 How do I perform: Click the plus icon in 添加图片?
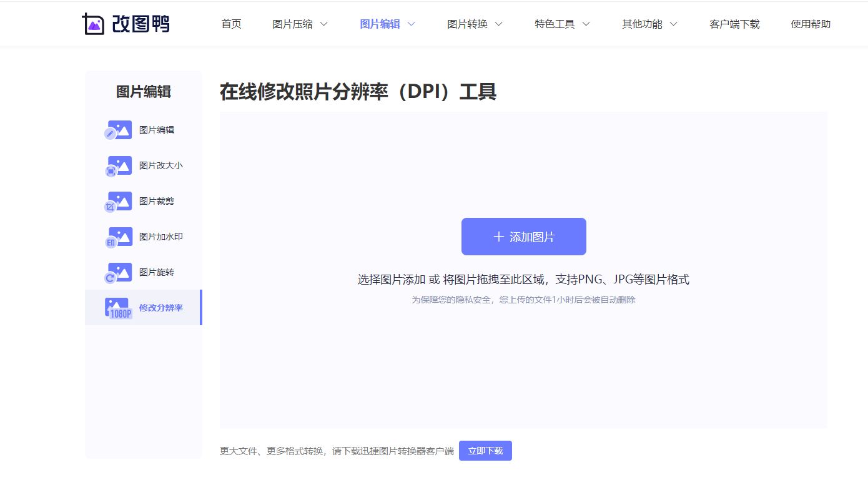coord(498,237)
